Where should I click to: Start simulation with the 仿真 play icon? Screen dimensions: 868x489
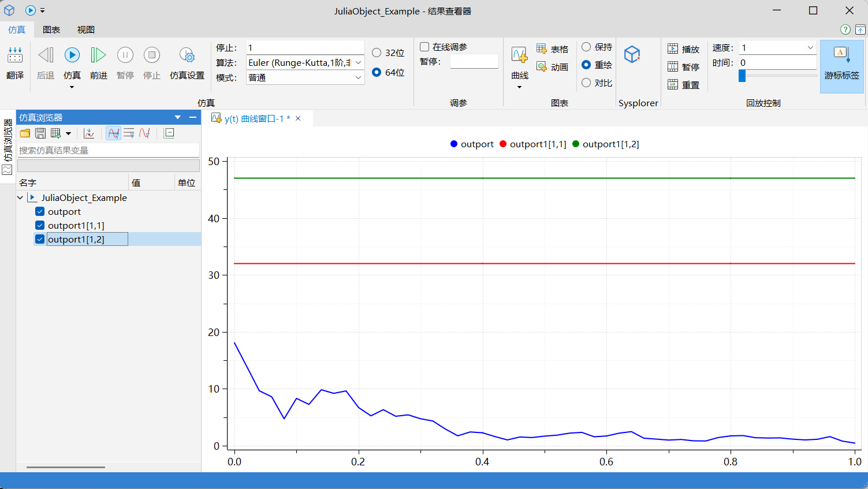[72, 55]
